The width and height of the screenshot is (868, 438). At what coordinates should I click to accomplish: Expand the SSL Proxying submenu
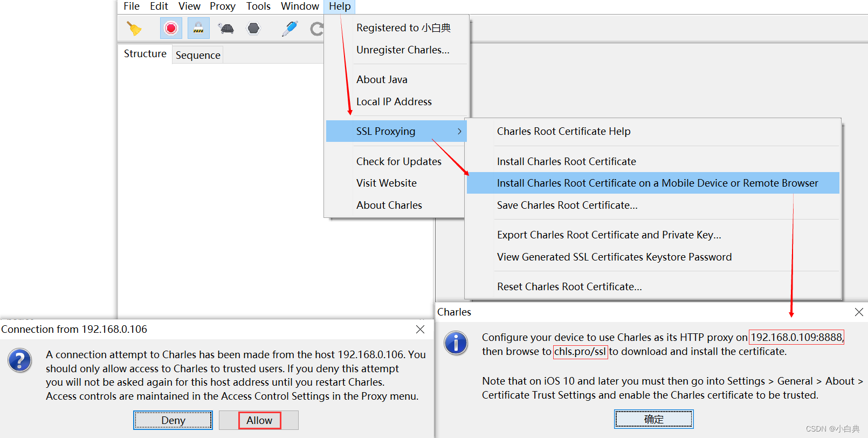[x=396, y=132]
